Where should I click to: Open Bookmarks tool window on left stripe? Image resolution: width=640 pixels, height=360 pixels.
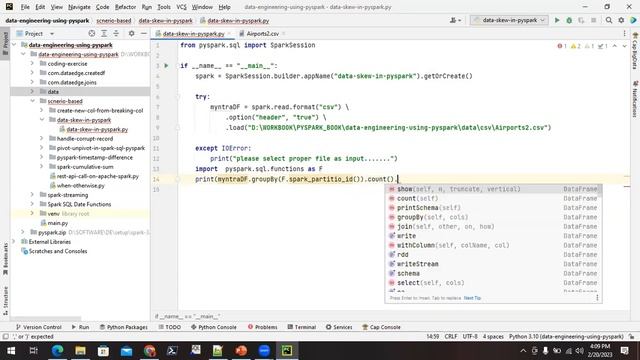click(x=5, y=259)
